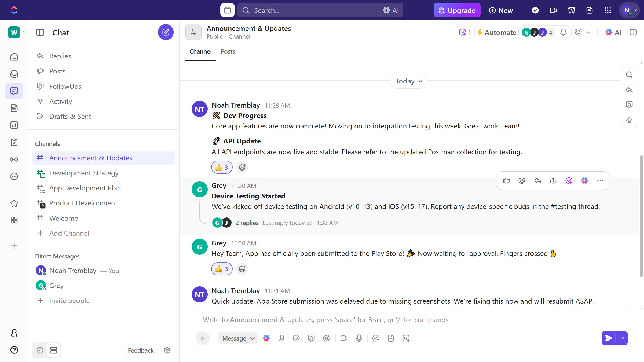
Task: Open the 2 replies thread under Device Testing Started
Action: pos(247,223)
